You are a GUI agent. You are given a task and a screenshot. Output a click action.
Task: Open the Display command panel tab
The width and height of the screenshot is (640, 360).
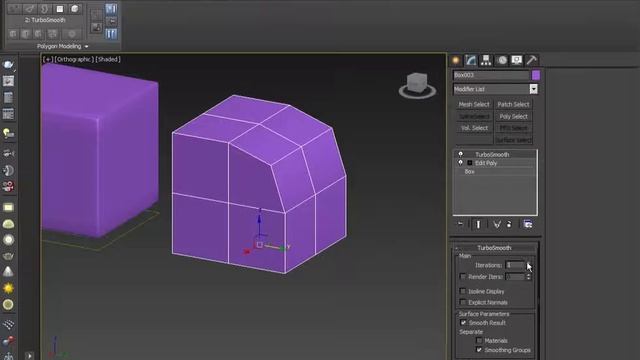point(517,60)
